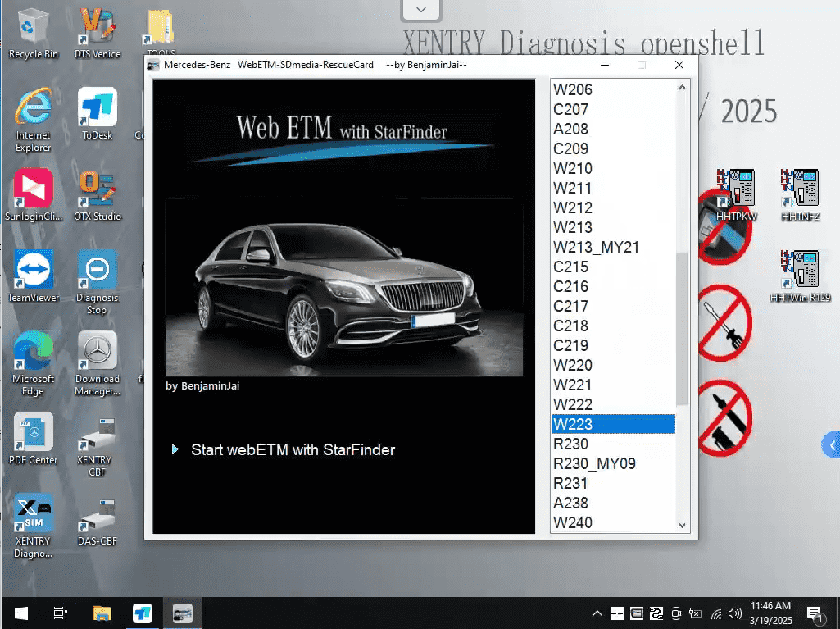Viewport: 840px width, 629px height.
Task: Click the model list scrollbar thumb
Action: 682,328
